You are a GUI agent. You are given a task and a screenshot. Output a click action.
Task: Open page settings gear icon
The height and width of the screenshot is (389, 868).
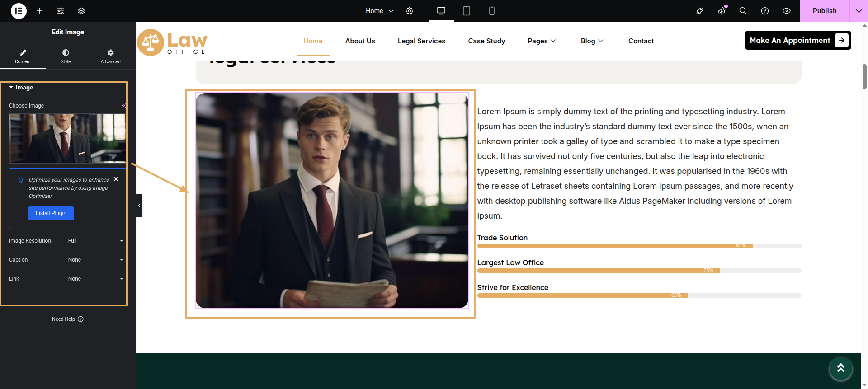click(410, 11)
